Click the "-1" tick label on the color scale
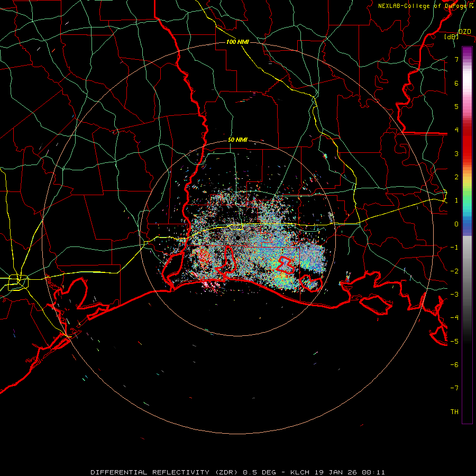Viewport: 476px width, 476px height. coord(454,248)
